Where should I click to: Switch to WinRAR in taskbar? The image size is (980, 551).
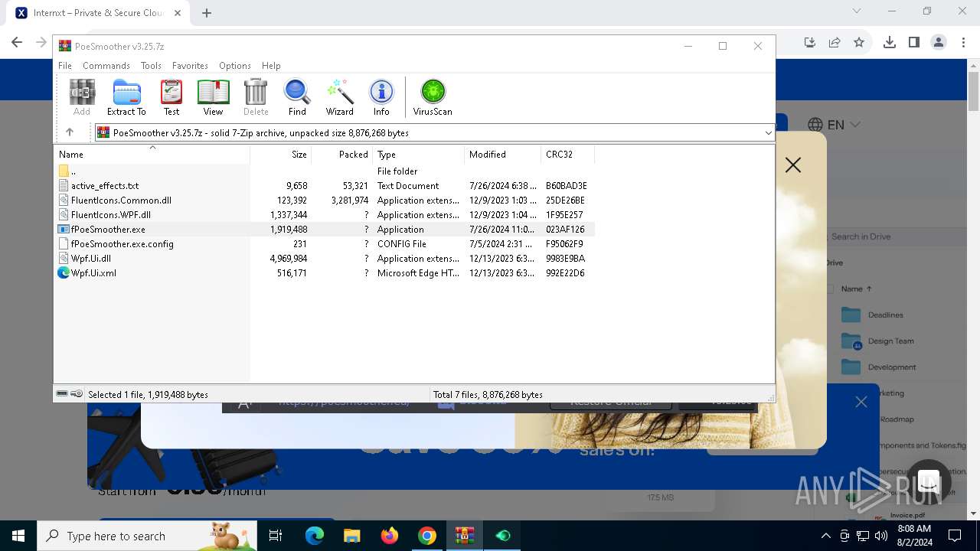tap(465, 536)
